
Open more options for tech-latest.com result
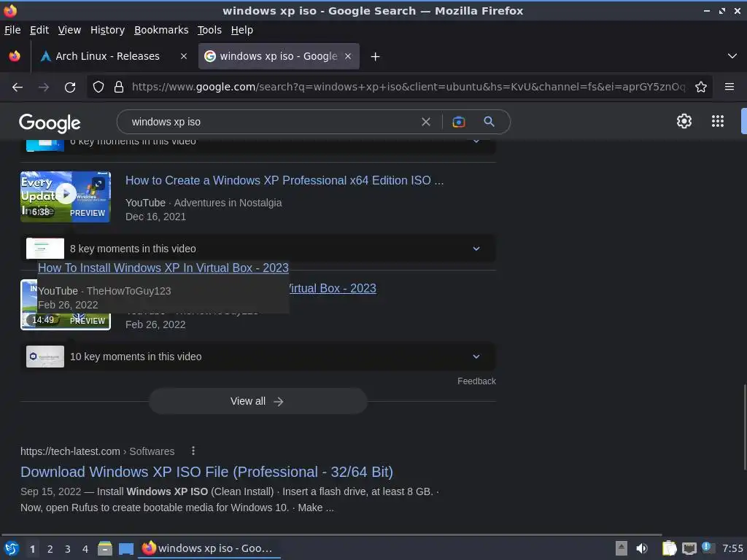click(193, 451)
